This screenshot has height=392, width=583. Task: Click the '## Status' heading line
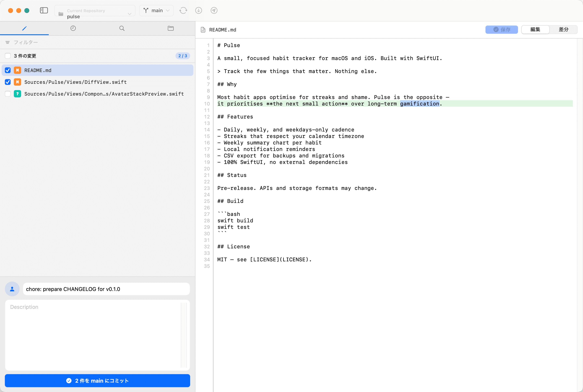tap(232, 175)
